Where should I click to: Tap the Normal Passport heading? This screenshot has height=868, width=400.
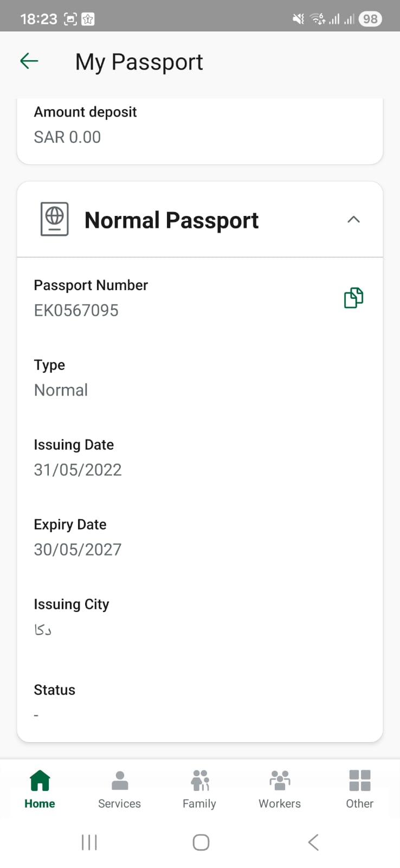coord(171,220)
